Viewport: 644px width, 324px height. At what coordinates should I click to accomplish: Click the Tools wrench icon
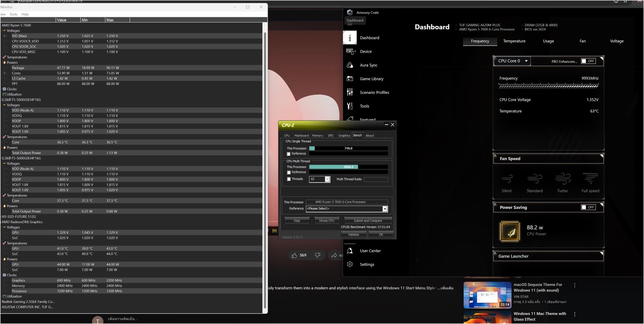[350, 106]
